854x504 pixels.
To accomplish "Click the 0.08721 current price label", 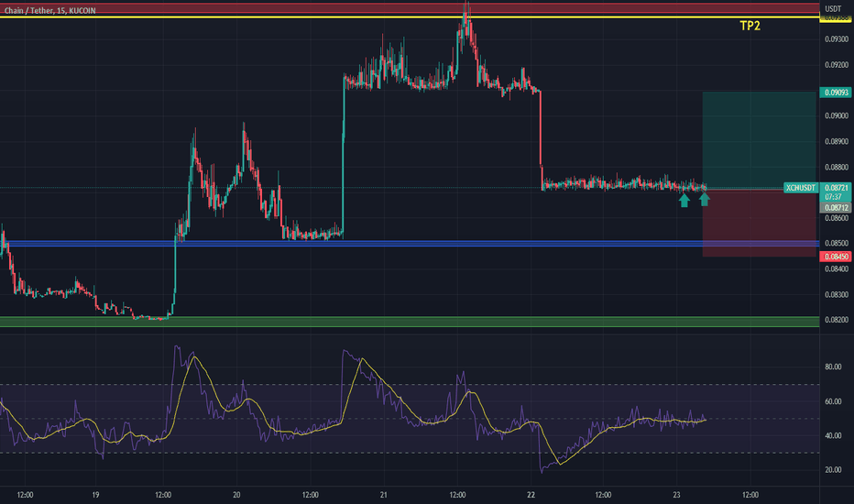I will (836, 188).
